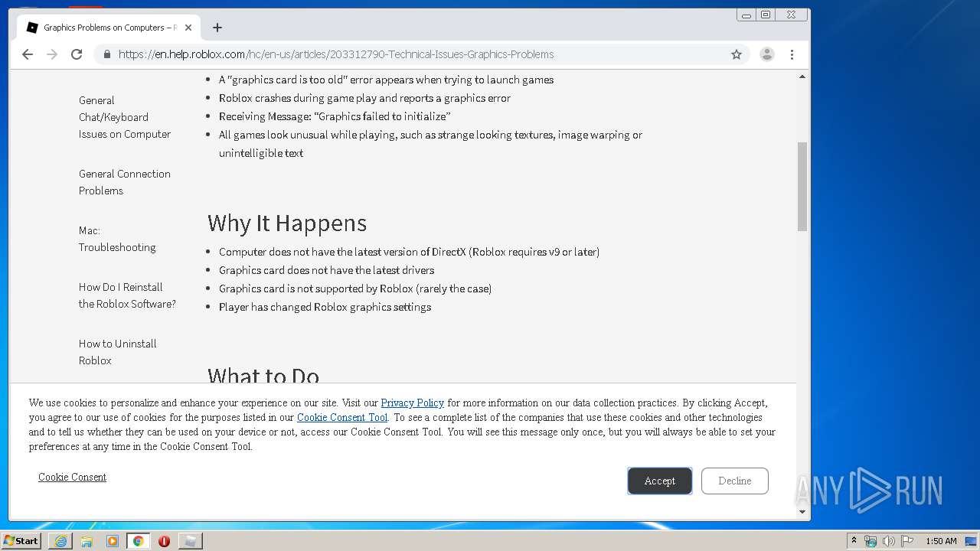
Task: Minimize the Chrome window
Action: tap(746, 15)
